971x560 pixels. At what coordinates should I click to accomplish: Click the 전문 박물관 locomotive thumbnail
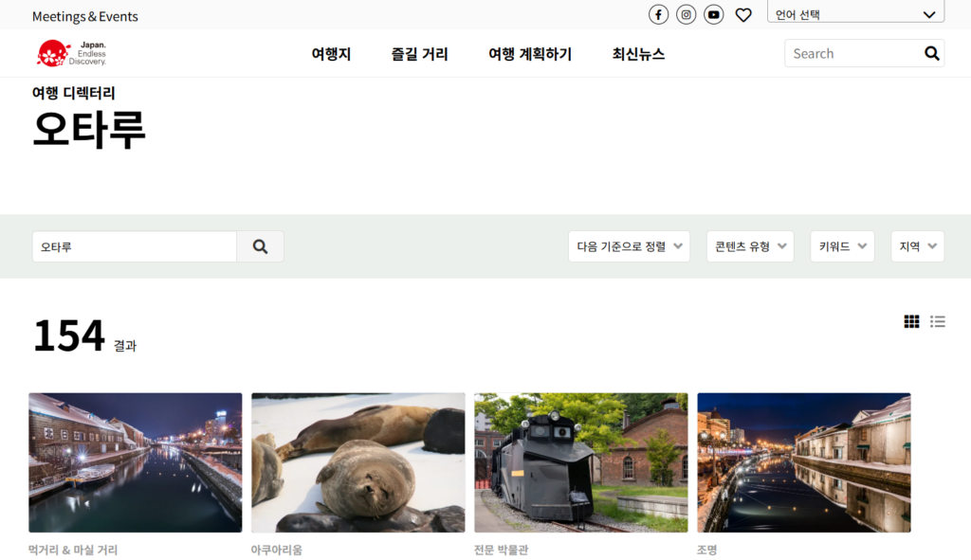point(580,462)
